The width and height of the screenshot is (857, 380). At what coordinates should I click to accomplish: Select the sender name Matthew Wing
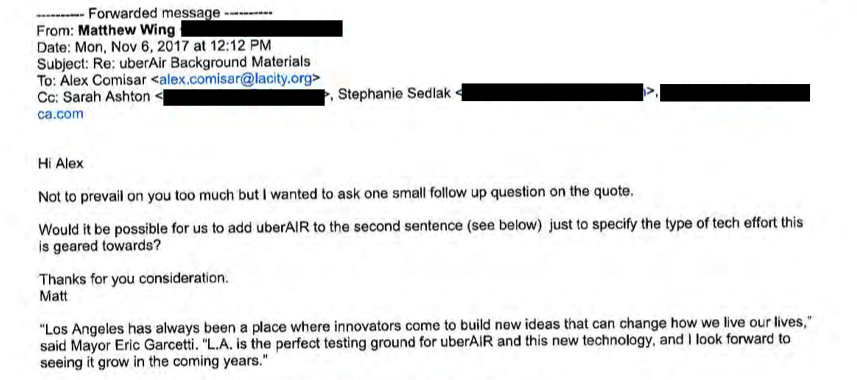coord(127,30)
